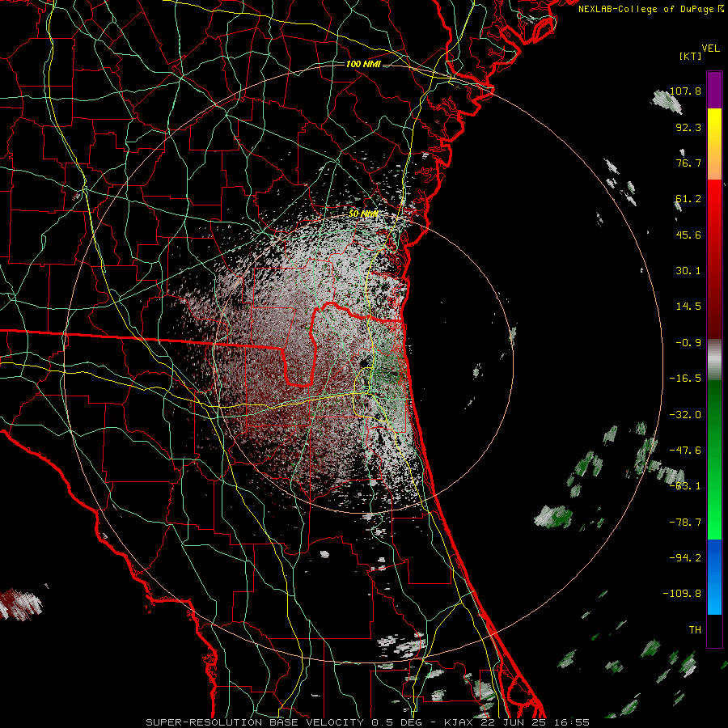Pick the gray segment of the color bar
Viewport: 728px width, 728px height.
pos(714,359)
